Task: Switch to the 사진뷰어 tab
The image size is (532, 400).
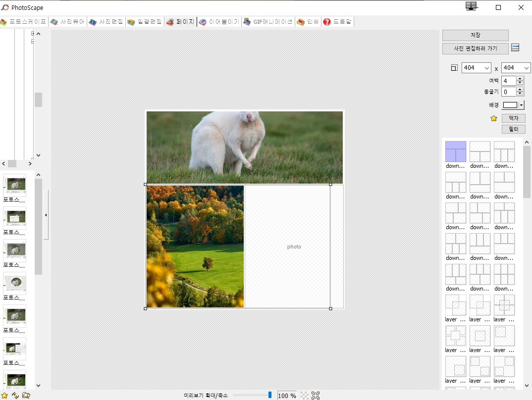Action: pyautogui.click(x=67, y=22)
